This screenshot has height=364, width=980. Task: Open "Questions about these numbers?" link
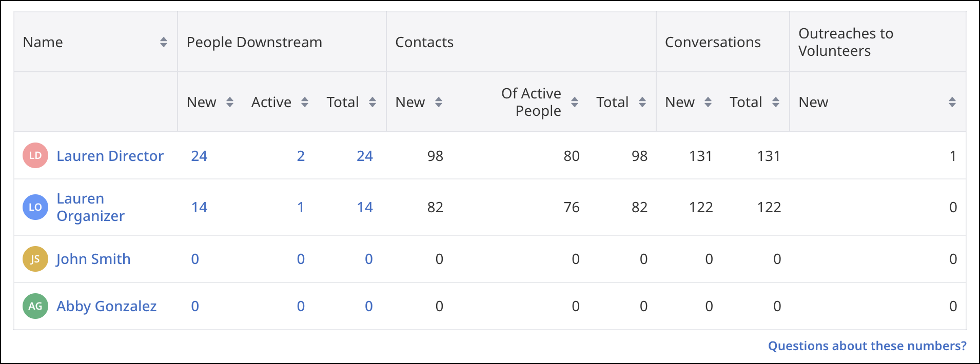click(867, 346)
